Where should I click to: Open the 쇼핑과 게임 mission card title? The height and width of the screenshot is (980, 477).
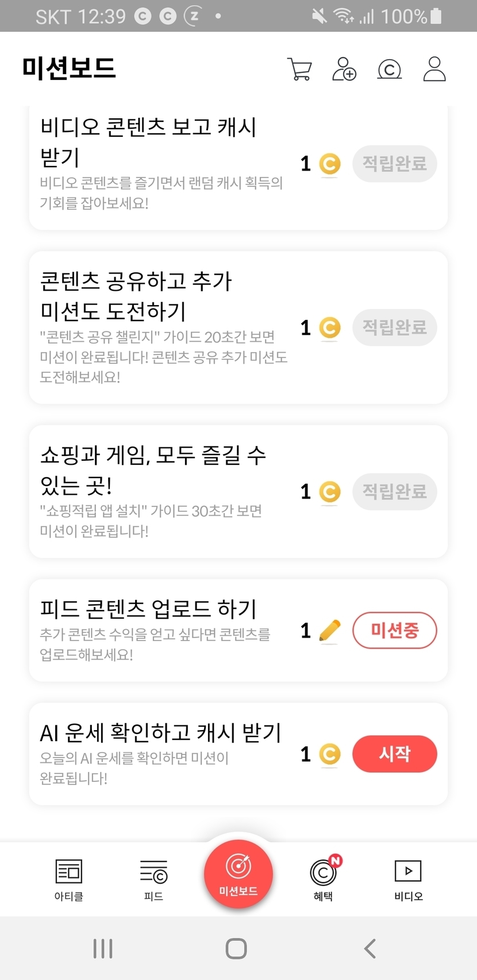pyautogui.click(x=153, y=470)
